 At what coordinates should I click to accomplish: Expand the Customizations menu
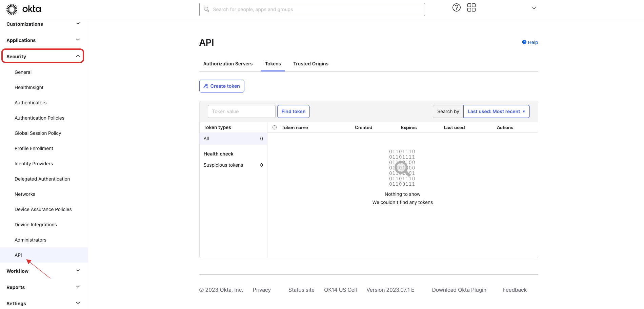click(43, 24)
